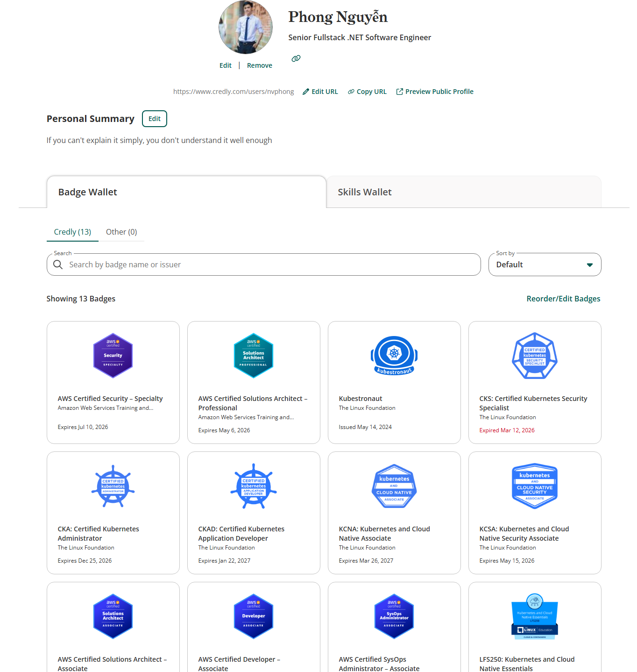
Task: Click the CKA Administrator badge icon
Action: pos(113,486)
